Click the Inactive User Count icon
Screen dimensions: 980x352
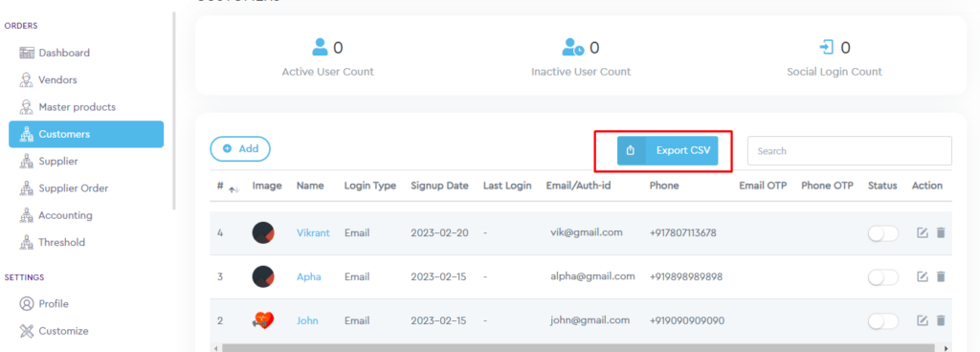[x=573, y=48]
